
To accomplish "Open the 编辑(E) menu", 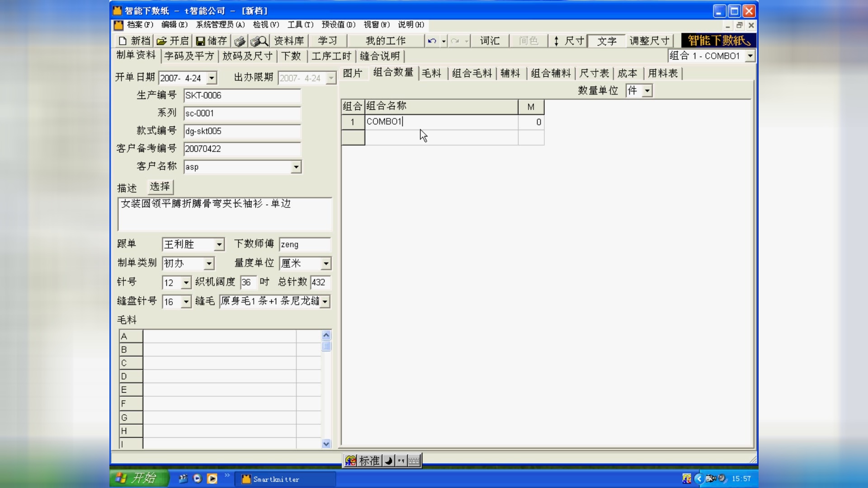I will [174, 25].
